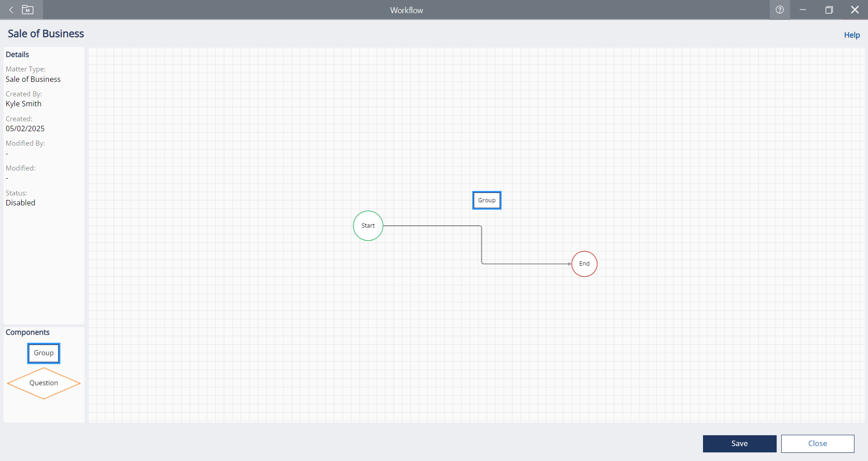Restore down the Workflow window
This screenshot has height=461, width=868.
click(x=829, y=10)
